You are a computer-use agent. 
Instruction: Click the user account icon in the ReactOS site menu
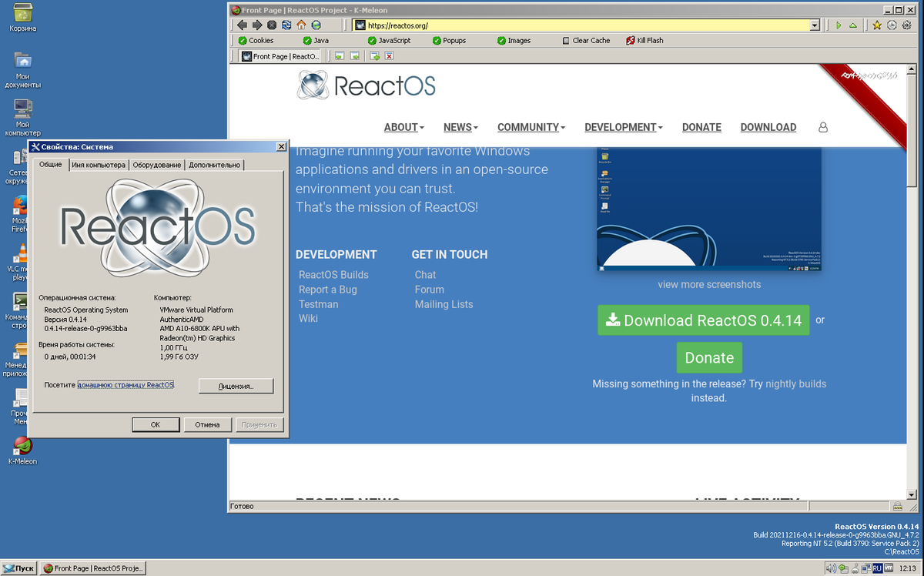pos(823,127)
